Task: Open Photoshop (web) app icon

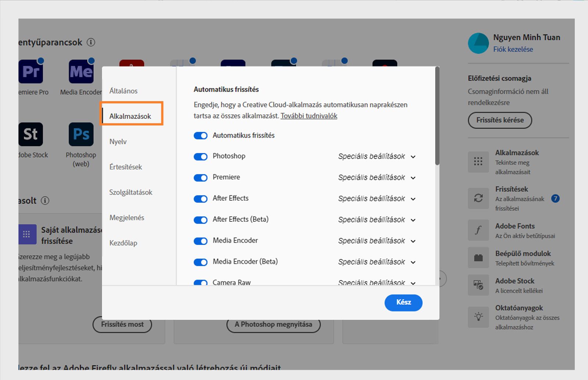Action: click(81, 134)
